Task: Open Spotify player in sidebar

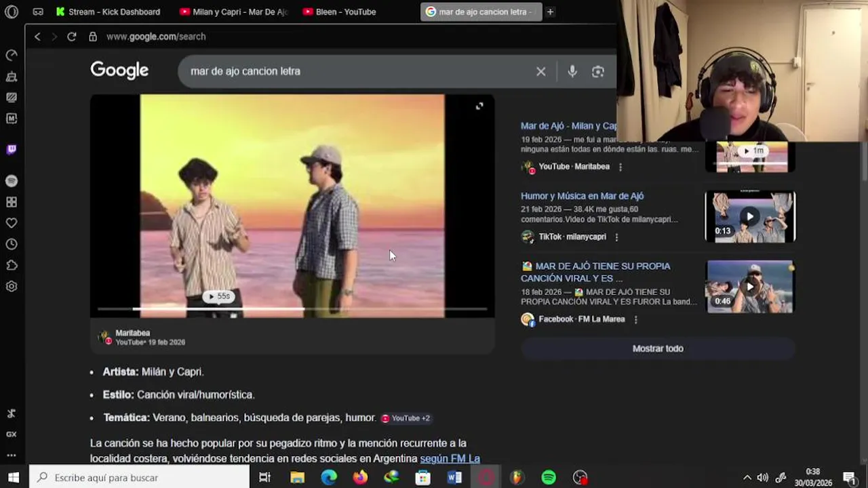Action: pos(12,181)
